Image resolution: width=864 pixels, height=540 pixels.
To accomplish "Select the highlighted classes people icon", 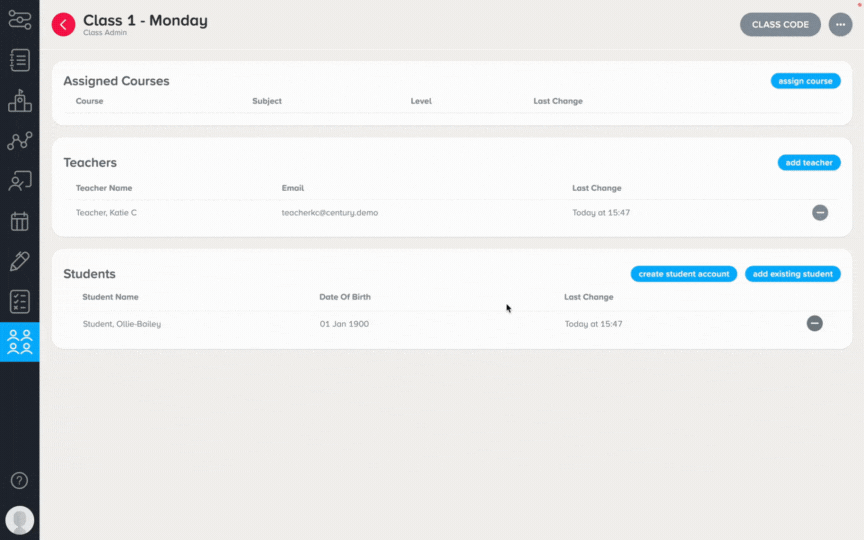I will [20, 342].
